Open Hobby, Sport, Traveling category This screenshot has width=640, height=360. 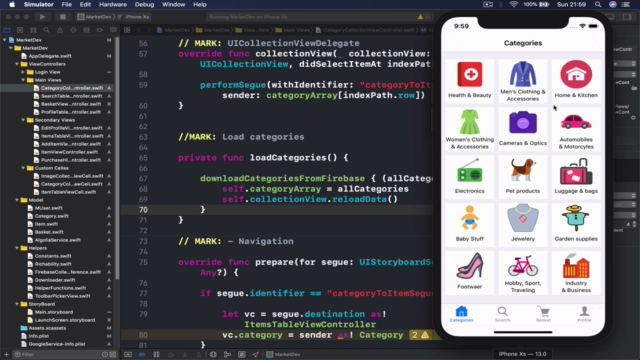(x=523, y=273)
